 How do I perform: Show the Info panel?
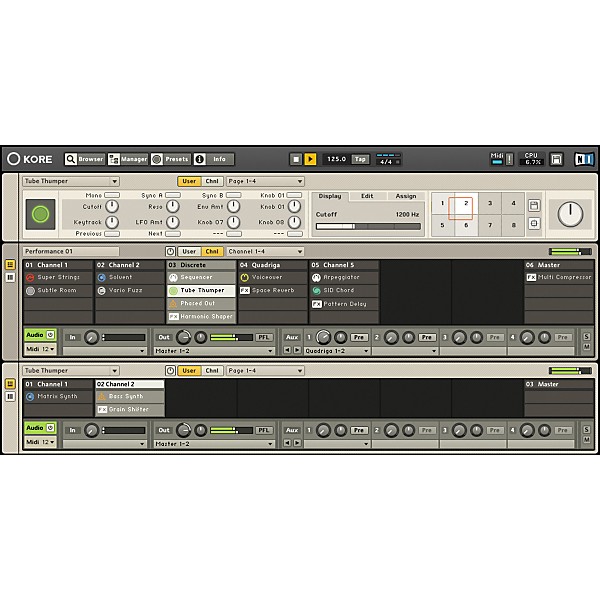214,159
